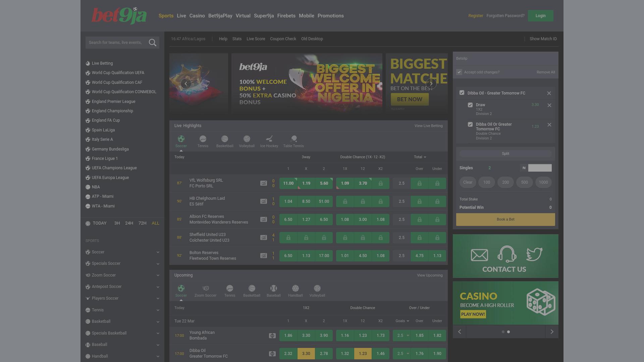644x362 pixels.
Task: Choose 500 quick stake button
Action: (525, 183)
